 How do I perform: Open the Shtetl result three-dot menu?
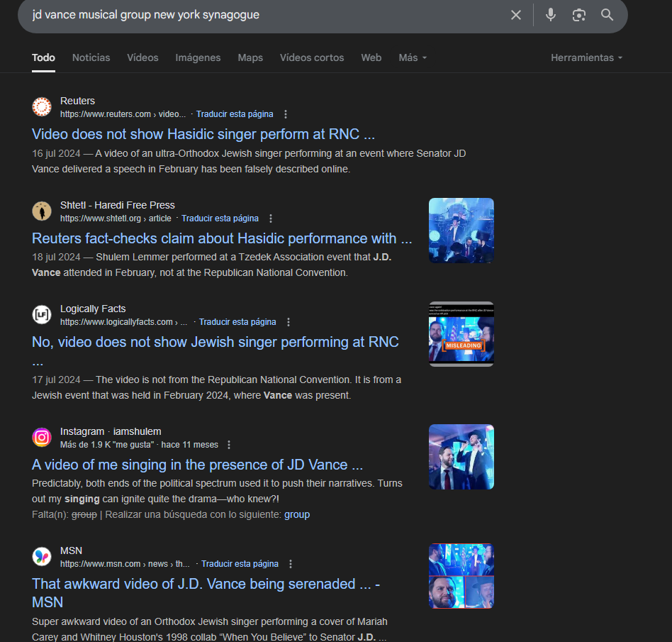pos(270,218)
